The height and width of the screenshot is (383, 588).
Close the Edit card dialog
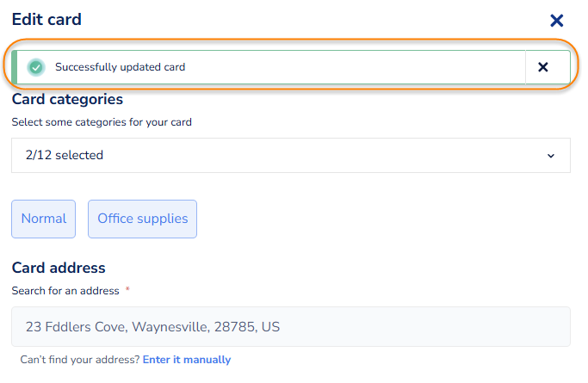pos(557,21)
